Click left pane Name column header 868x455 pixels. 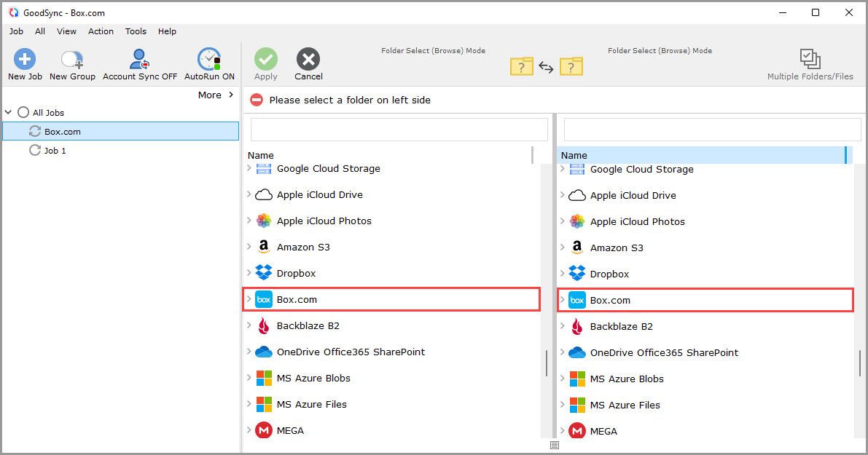(x=389, y=155)
